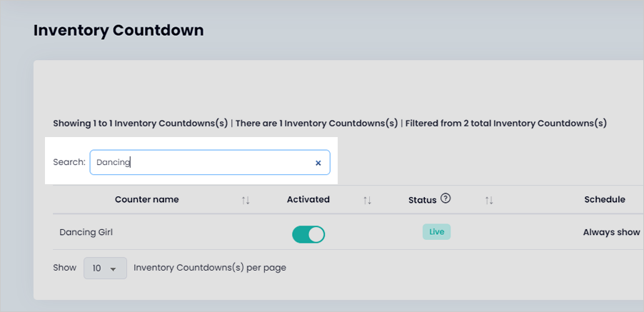Click the Status column header label

coord(422,200)
